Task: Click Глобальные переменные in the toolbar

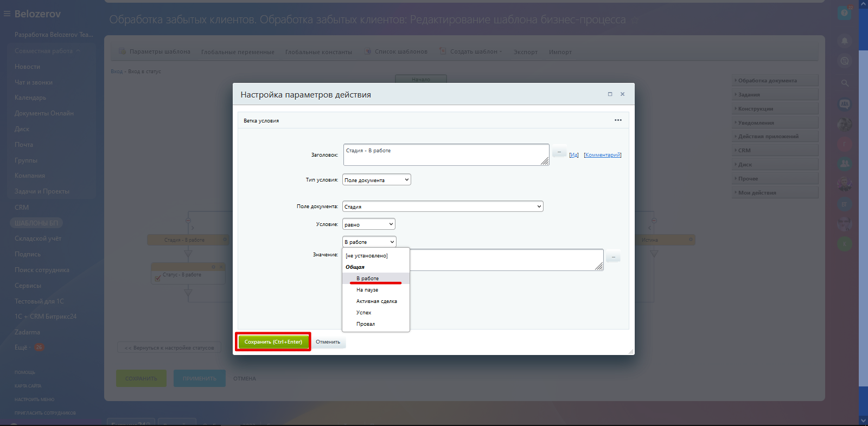Action: click(238, 52)
